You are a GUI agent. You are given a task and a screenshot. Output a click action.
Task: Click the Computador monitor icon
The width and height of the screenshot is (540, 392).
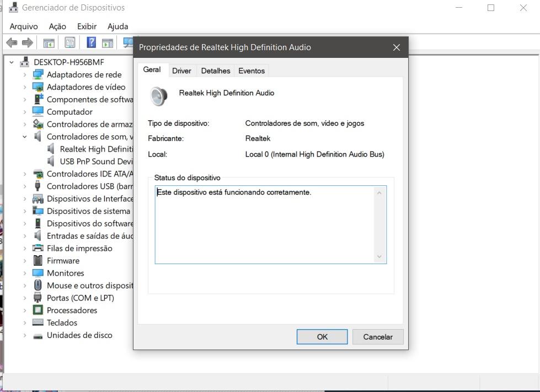[x=38, y=111]
